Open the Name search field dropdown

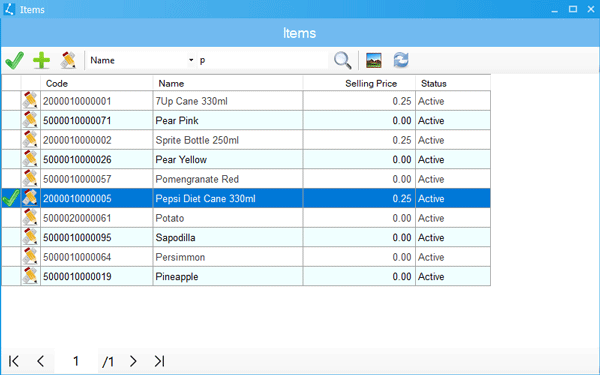pyautogui.click(x=191, y=60)
